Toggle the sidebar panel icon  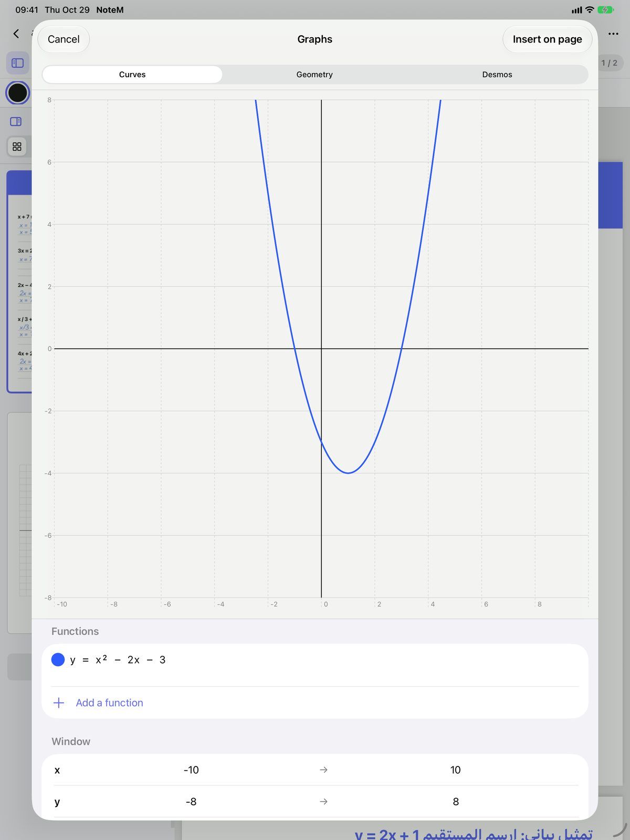(x=18, y=63)
